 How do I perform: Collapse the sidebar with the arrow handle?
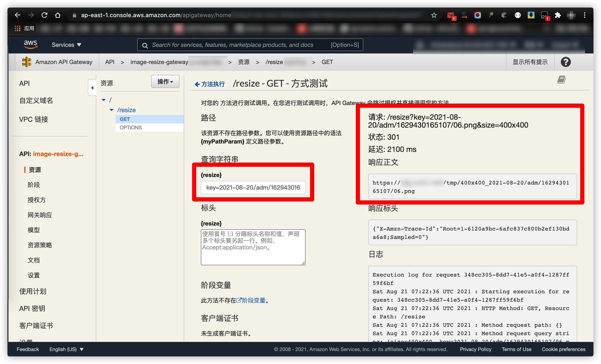pyautogui.click(x=92, y=88)
